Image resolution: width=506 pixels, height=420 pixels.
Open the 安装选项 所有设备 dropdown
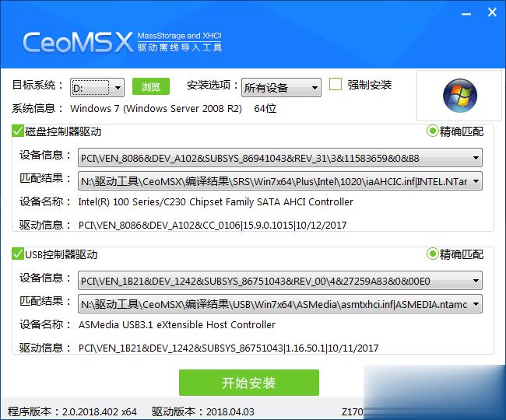click(x=281, y=87)
